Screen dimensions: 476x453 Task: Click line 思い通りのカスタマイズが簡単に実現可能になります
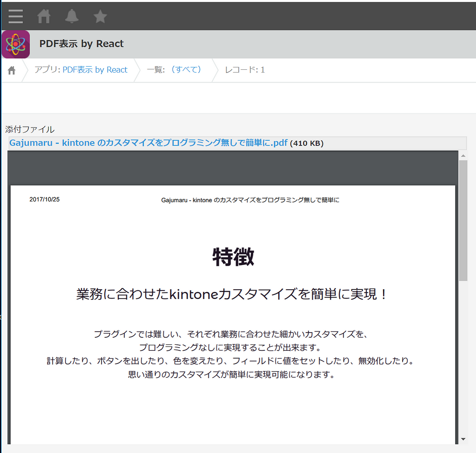point(232,375)
